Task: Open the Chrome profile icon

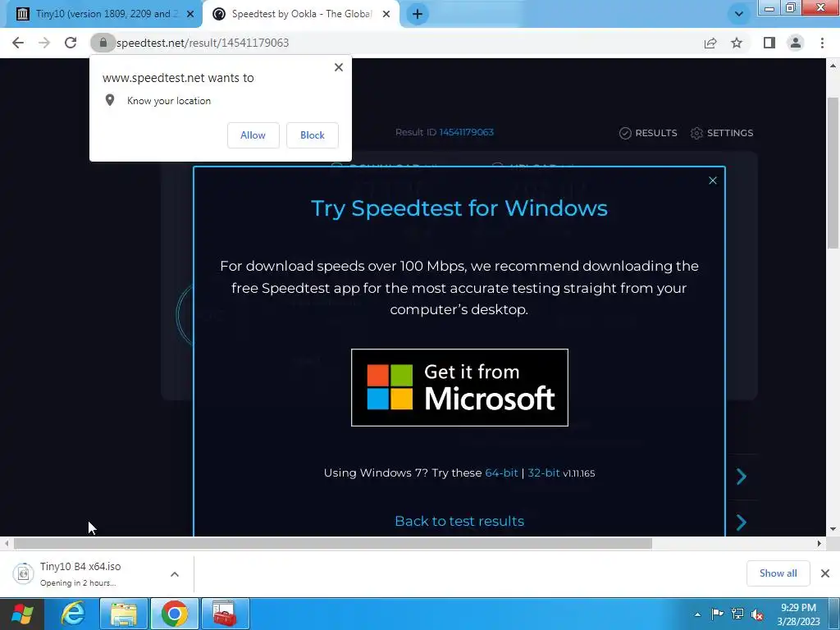Action: 796,43
